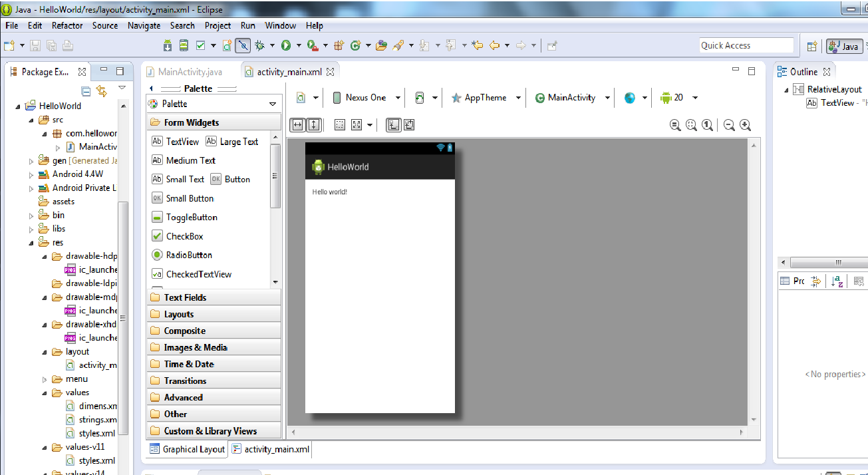Select the Graphical Layout tab

[187, 449]
